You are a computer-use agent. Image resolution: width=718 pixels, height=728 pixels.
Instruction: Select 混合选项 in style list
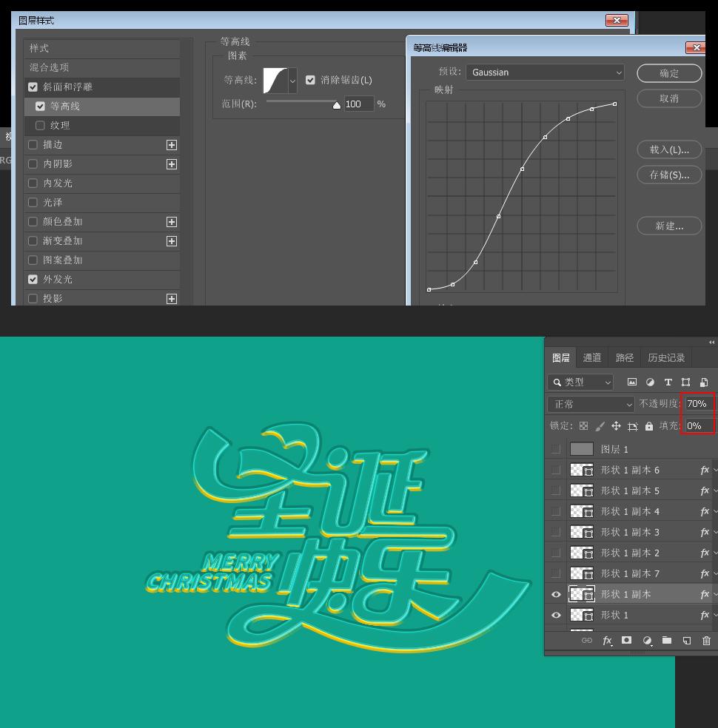[x=102, y=68]
